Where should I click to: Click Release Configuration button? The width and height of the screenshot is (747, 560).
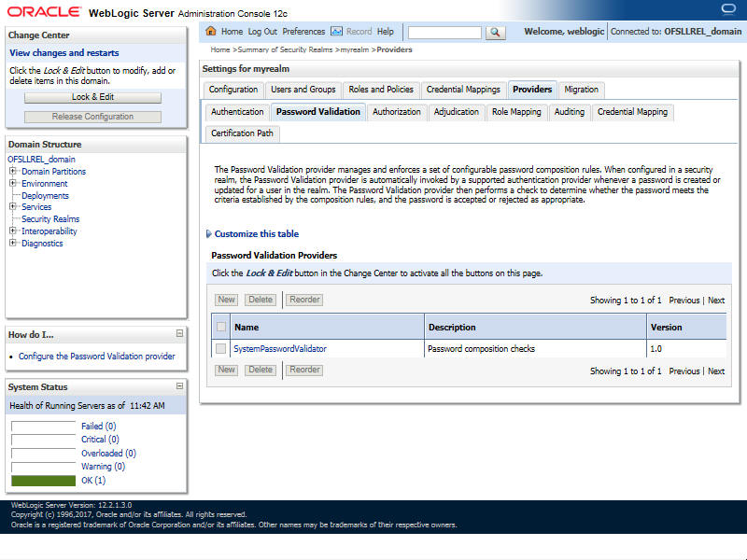(92, 117)
